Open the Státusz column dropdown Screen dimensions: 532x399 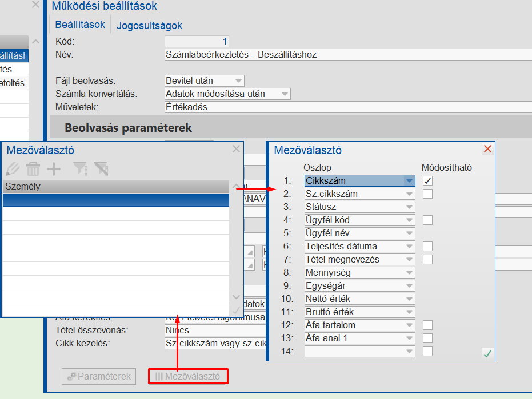[x=409, y=207]
